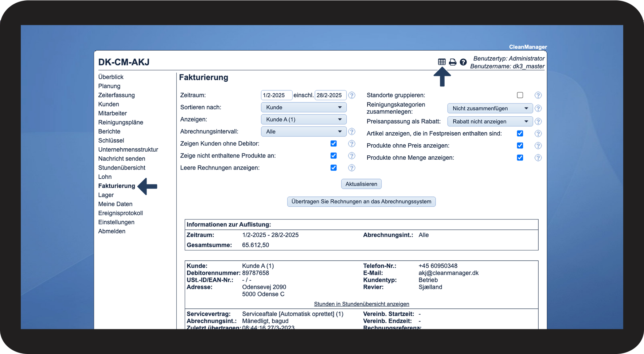Open the Sortieren nach dropdown
The image size is (644, 354).
pos(304,108)
